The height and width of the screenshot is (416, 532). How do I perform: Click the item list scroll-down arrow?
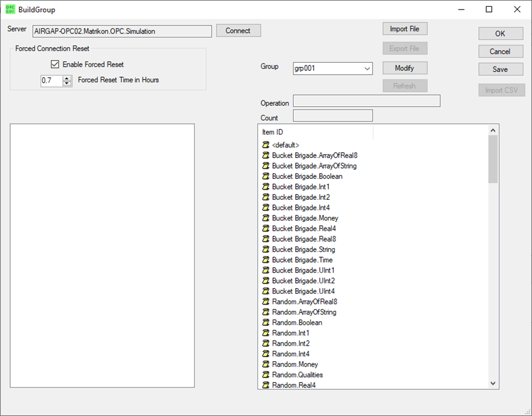(x=493, y=383)
